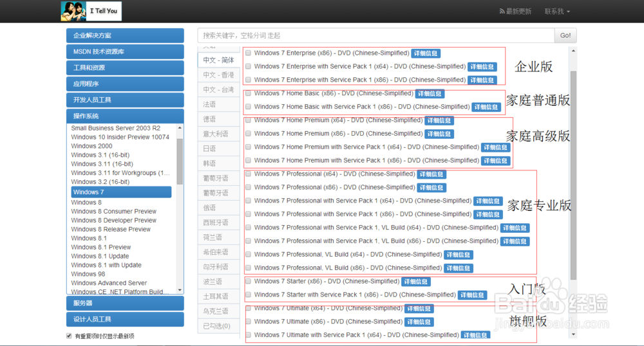
Task: Check Windows 7 Professional (x64) DVD
Action: [248, 174]
